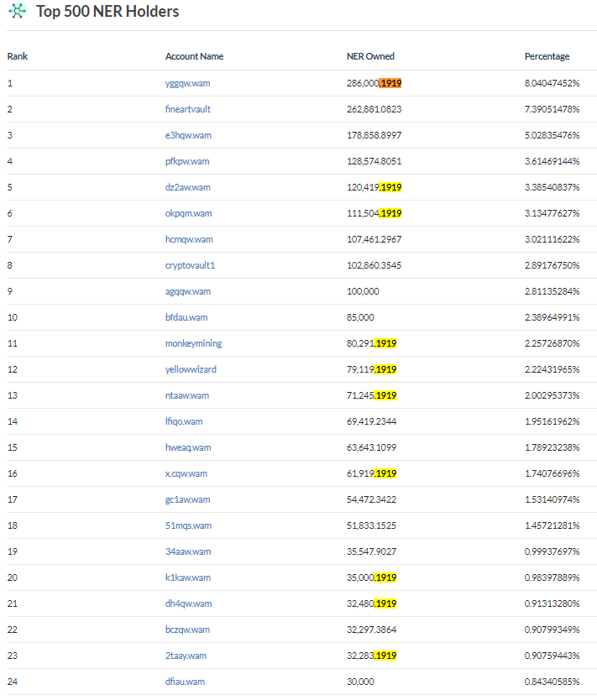
Task: Click percentage 2.81135284%
Action: click(x=552, y=291)
